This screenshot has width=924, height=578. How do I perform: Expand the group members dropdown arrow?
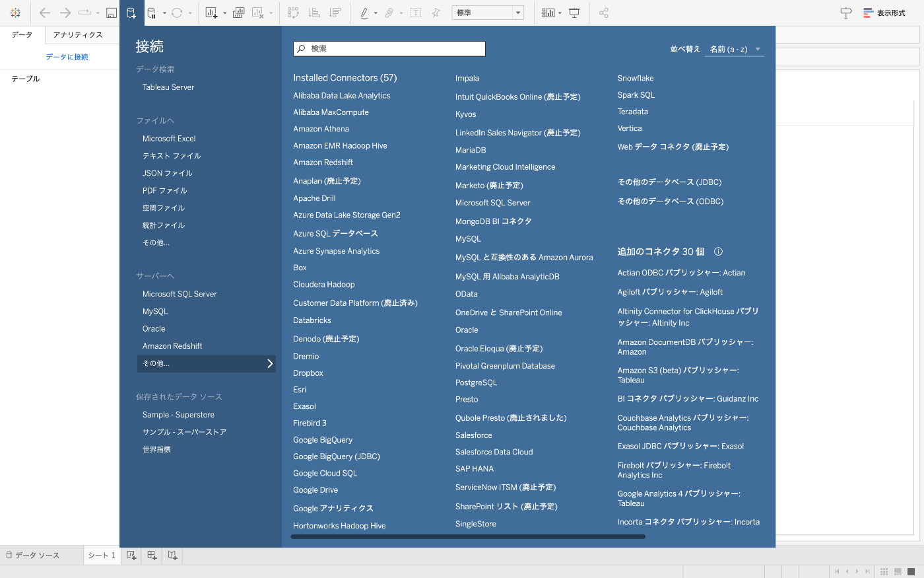coord(401,13)
